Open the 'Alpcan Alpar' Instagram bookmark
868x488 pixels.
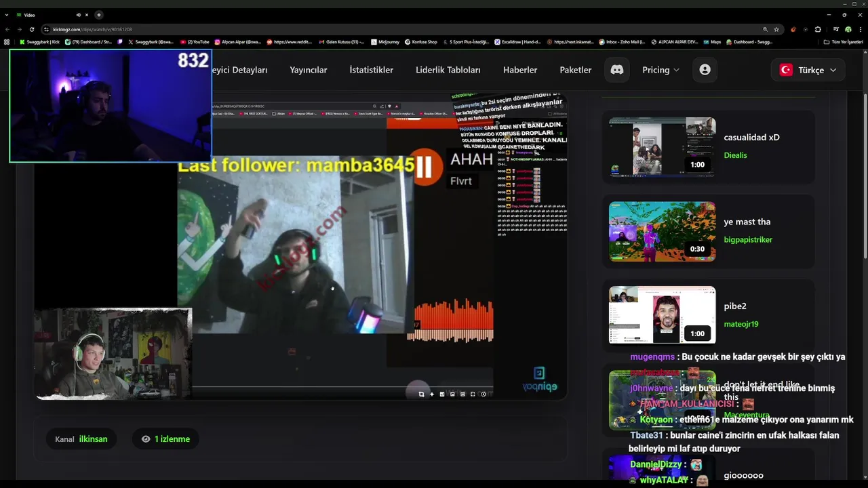[x=237, y=42]
